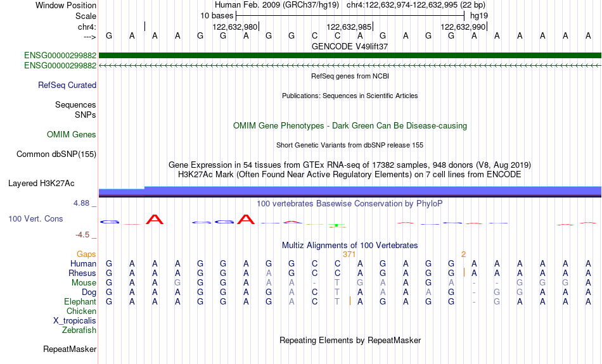602x364 pixels.
Task: Open the Common dbSNP(155) track label
Action: click(56, 154)
